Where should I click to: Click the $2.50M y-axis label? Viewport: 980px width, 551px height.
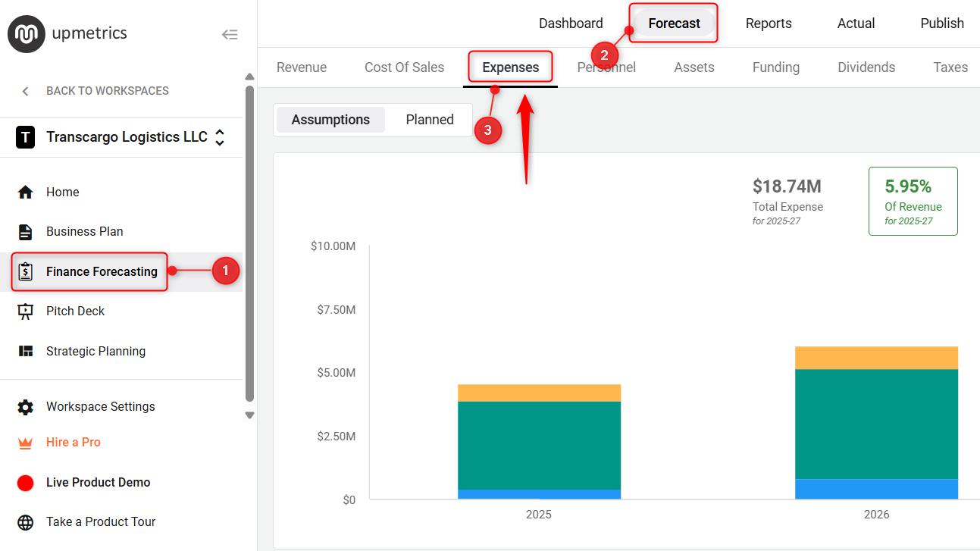click(337, 437)
